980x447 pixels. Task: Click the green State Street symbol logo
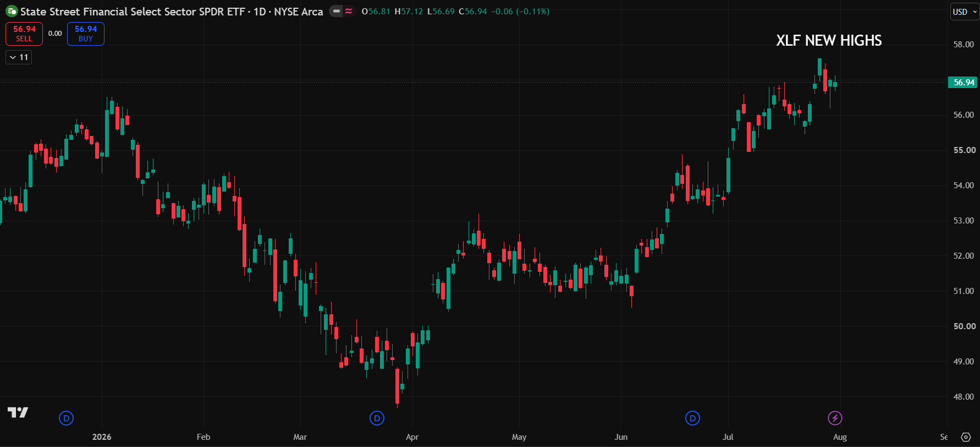coord(12,12)
